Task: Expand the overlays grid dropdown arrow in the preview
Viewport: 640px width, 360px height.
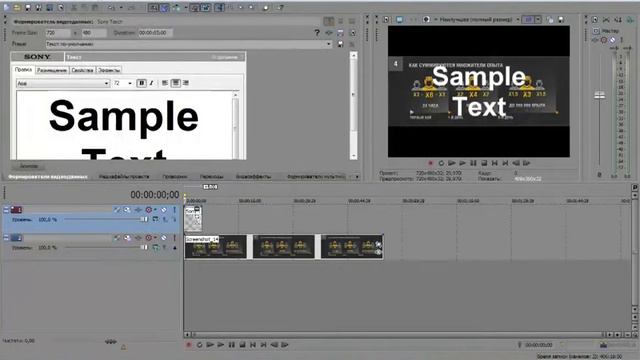Action: coord(539,20)
